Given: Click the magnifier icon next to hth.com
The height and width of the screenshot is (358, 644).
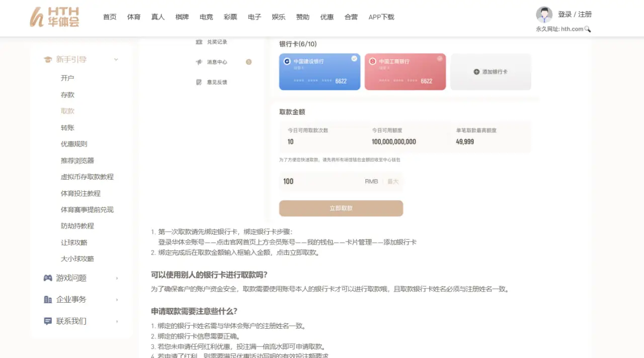Looking at the screenshot, I should [588, 29].
